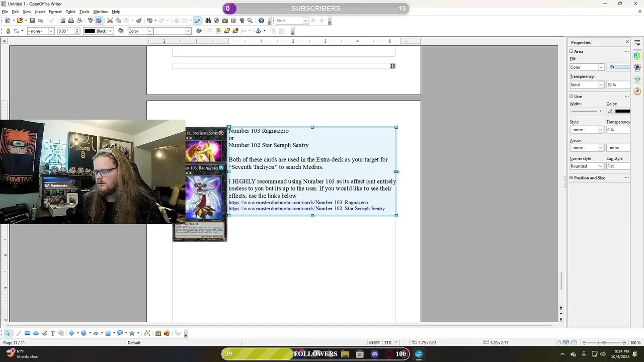
Task: Select the Ellipse drawing tool
Action: click(36, 333)
